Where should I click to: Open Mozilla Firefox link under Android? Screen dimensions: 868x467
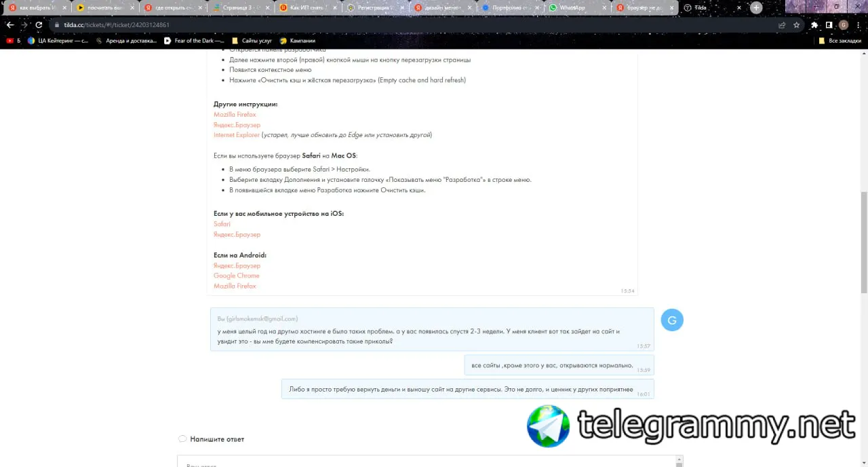click(x=235, y=286)
